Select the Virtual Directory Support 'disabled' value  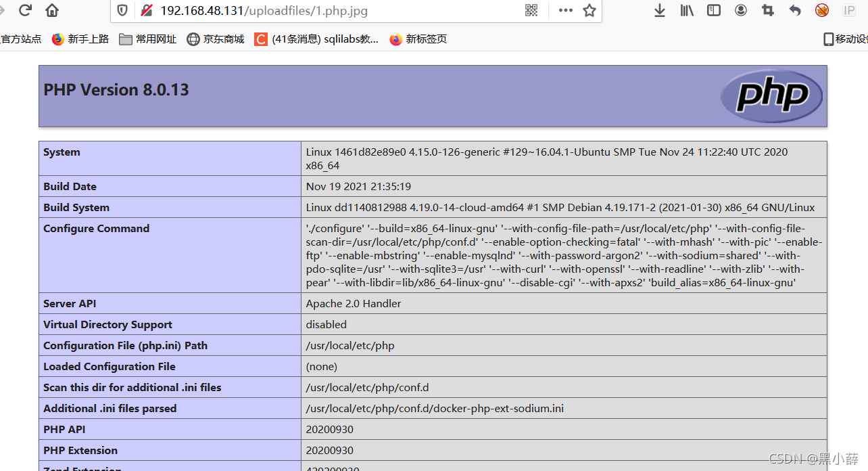326,325
